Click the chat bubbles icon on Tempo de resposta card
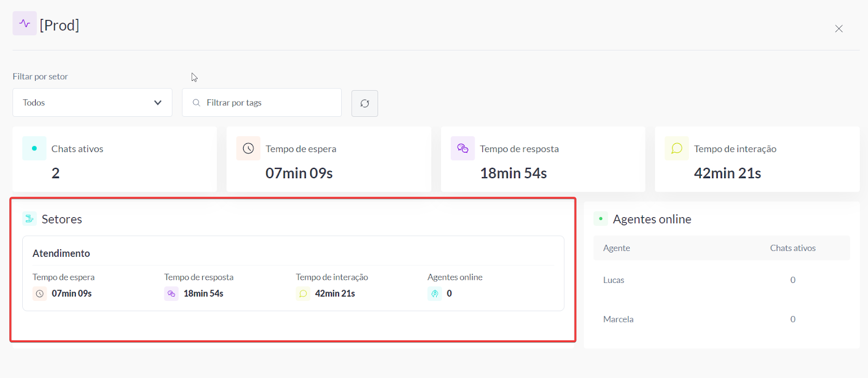The image size is (868, 378). (x=463, y=148)
